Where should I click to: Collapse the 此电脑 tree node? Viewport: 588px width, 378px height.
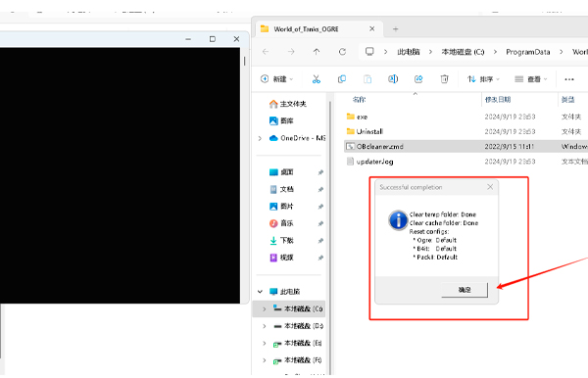pos(260,292)
